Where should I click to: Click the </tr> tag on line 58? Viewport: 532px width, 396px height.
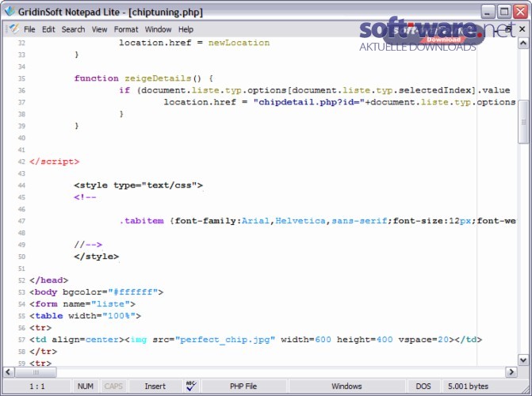coord(43,352)
